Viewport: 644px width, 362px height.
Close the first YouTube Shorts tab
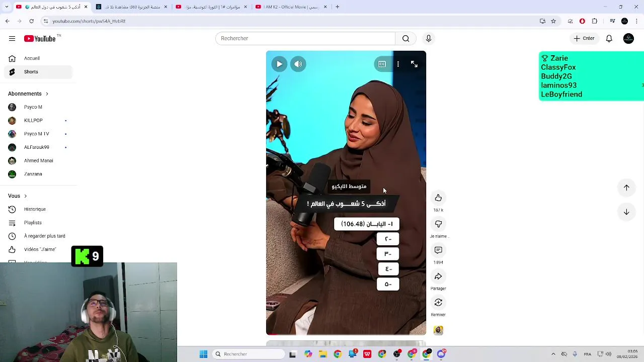coord(86,7)
